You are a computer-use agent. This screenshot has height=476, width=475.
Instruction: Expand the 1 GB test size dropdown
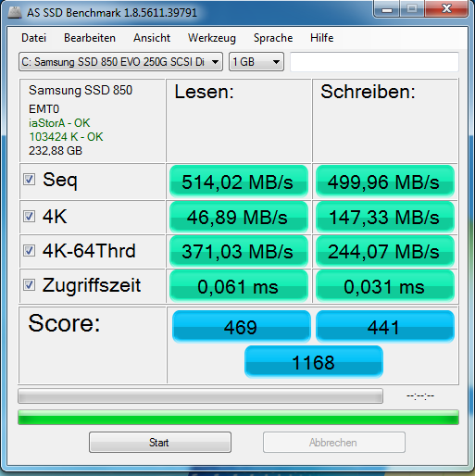(x=256, y=62)
